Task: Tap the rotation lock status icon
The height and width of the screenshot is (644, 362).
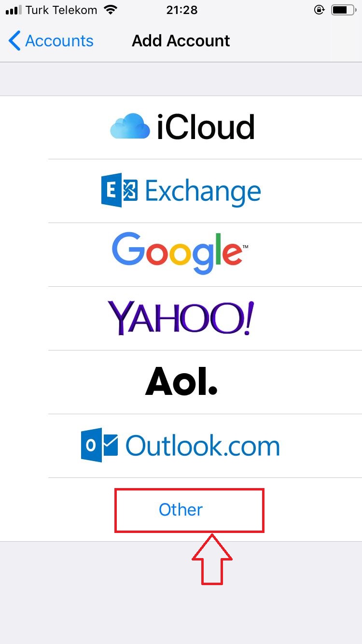Action: (x=319, y=10)
